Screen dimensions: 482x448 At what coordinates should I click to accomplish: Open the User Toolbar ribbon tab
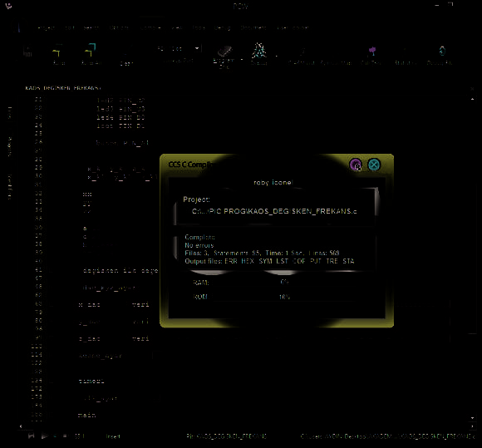[x=293, y=28]
